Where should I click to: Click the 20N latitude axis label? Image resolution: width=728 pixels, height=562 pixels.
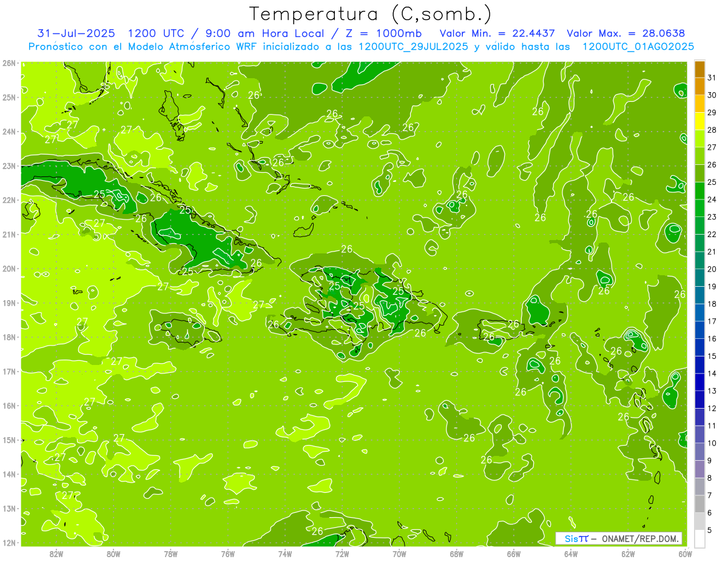click(8, 269)
